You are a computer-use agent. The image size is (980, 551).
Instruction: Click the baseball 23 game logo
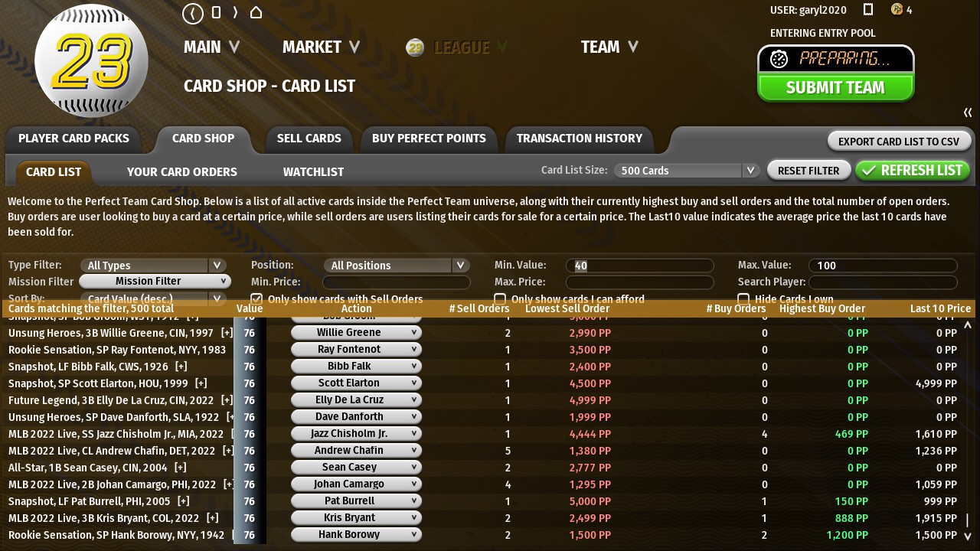(x=92, y=60)
